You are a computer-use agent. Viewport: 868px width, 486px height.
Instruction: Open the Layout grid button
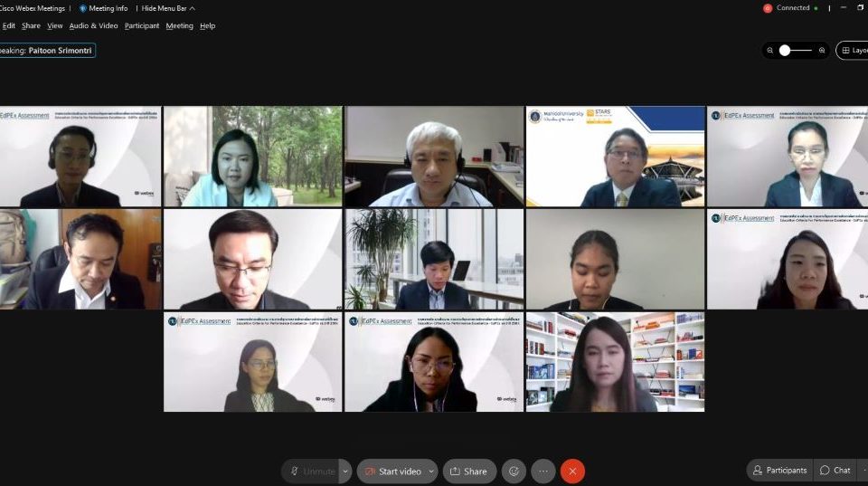(853, 51)
